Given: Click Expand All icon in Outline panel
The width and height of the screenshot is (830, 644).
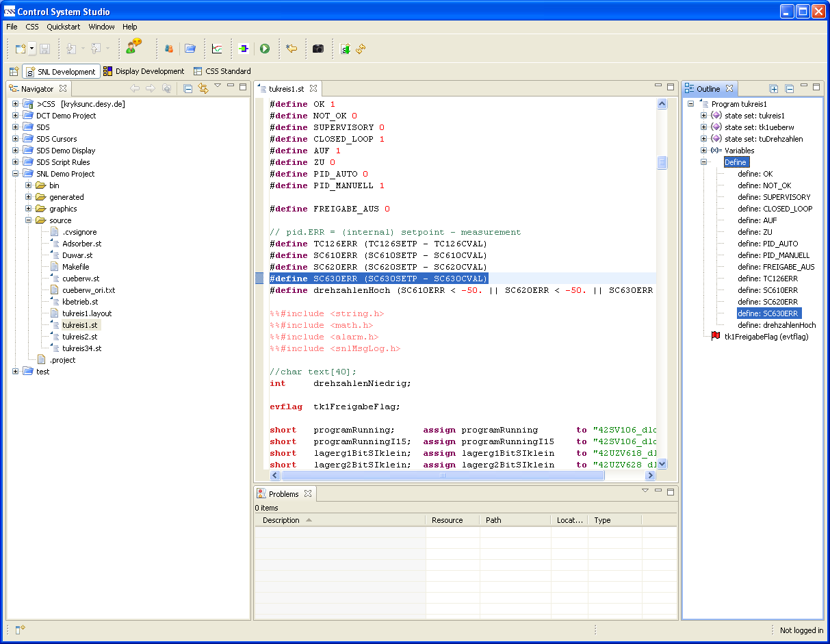Looking at the screenshot, I should point(774,89).
